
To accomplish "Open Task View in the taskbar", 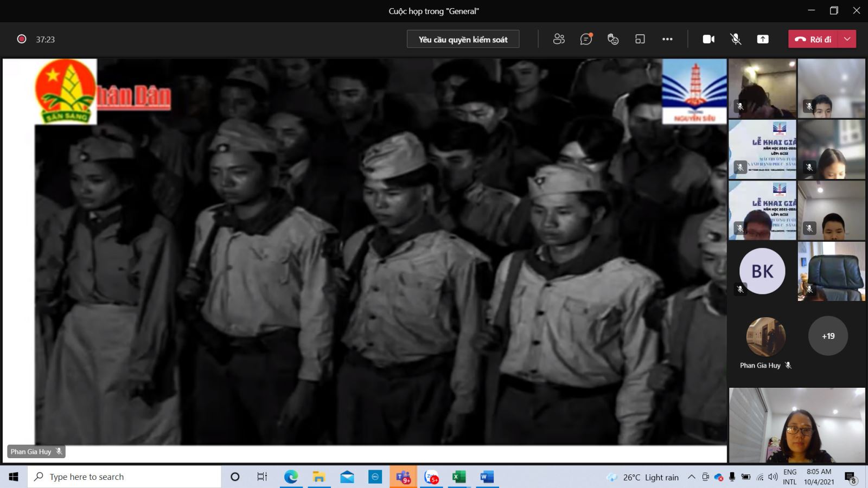I will tap(262, 477).
